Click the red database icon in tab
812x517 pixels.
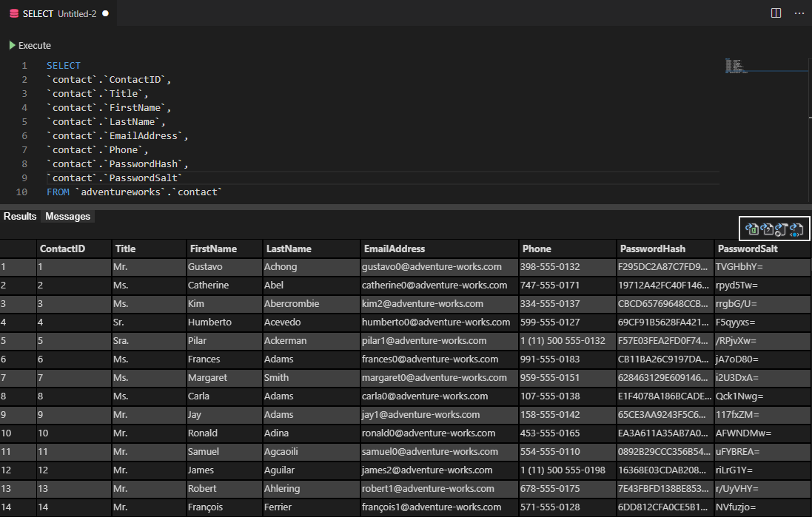tap(14, 13)
